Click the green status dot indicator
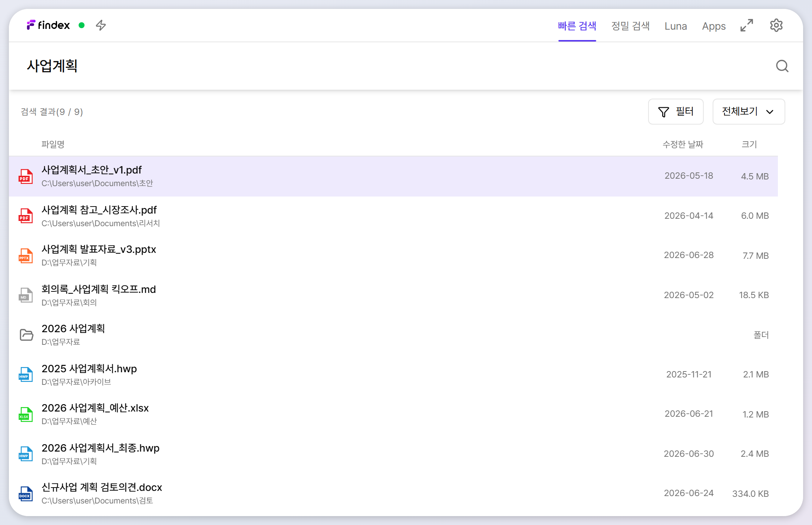The width and height of the screenshot is (812, 525). pos(82,25)
